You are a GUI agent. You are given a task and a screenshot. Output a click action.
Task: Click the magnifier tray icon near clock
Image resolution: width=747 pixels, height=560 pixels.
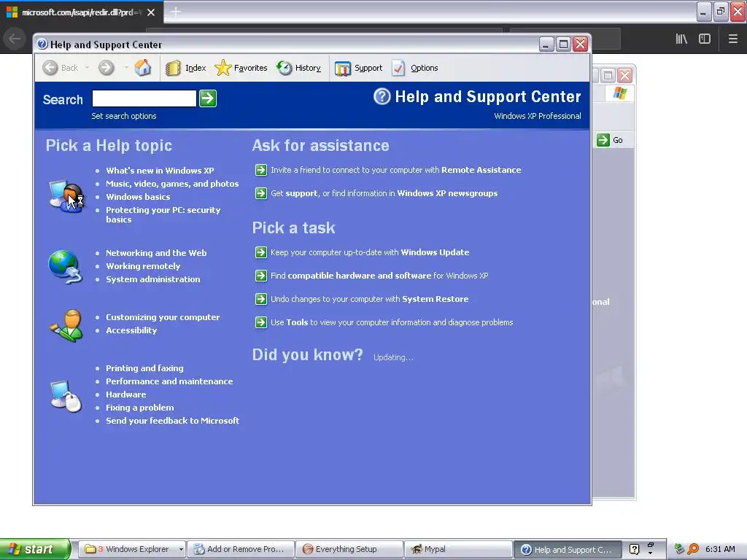[693, 549]
